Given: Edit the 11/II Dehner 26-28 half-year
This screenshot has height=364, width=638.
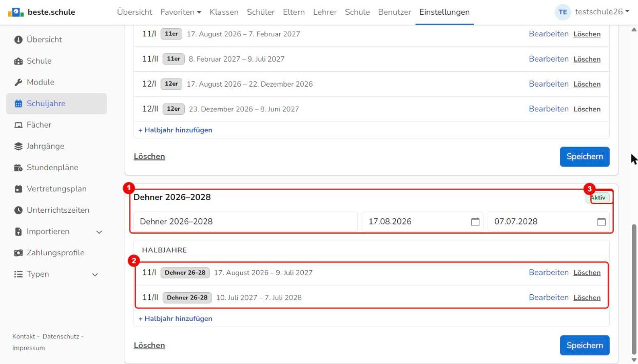Looking at the screenshot, I should [549, 297].
